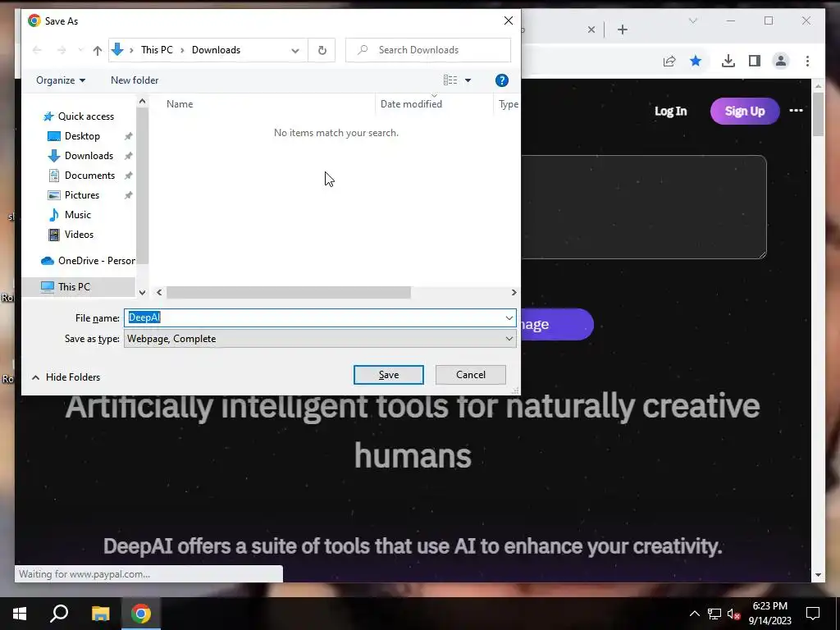Viewport: 840px width, 630px height.
Task: Select 'Downloads' in the address breadcrumb
Action: (216, 50)
